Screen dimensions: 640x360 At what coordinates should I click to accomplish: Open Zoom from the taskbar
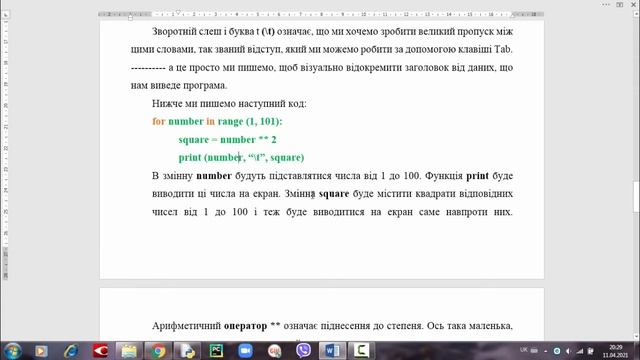click(245, 351)
